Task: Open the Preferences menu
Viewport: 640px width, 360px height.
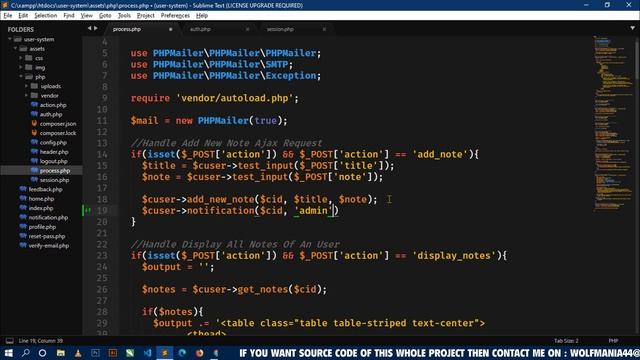Action: pyautogui.click(x=175, y=16)
